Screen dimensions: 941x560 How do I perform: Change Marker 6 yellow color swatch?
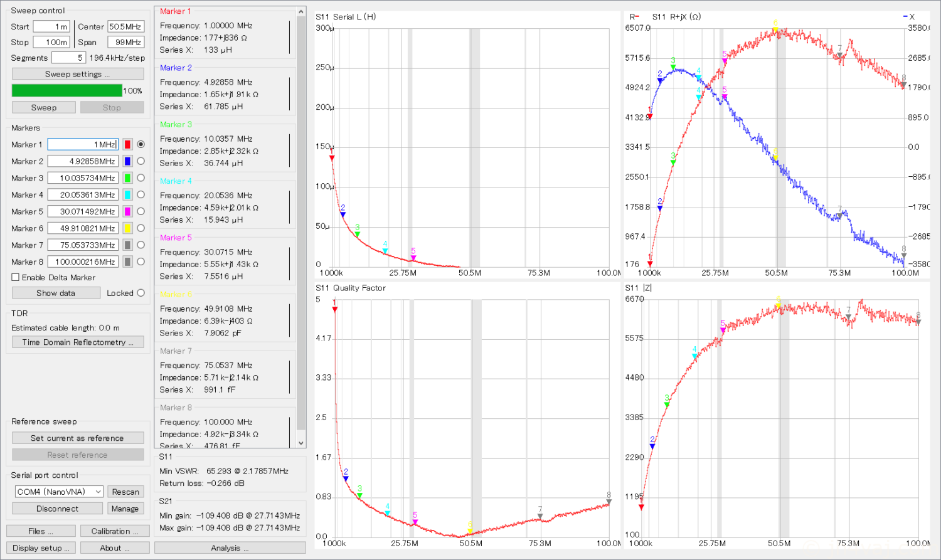127,228
